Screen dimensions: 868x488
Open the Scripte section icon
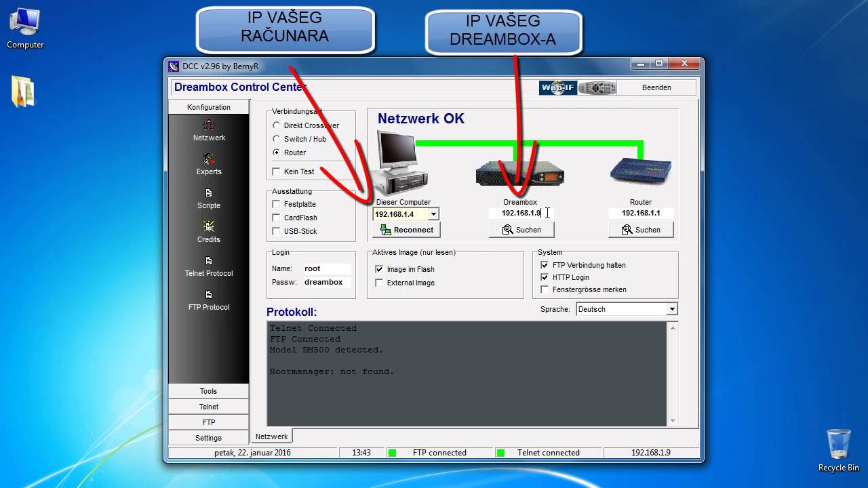209,193
